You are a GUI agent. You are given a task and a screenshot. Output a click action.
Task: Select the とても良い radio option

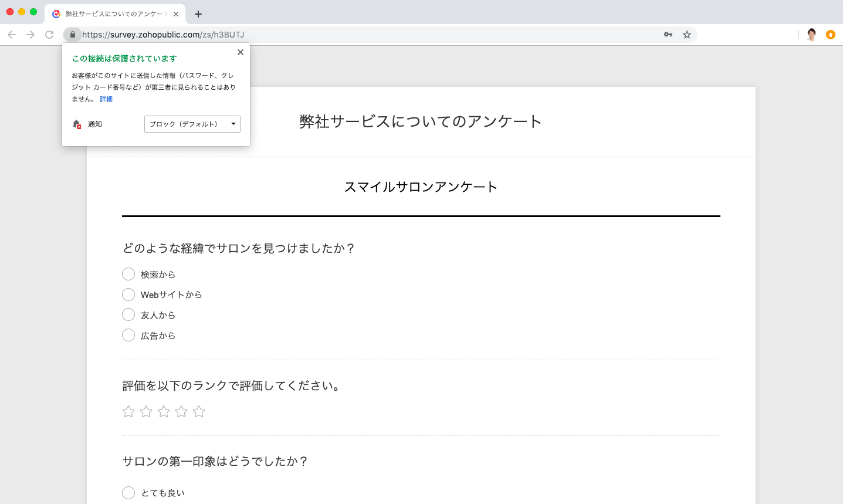pyautogui.click(x=128, y=493)
